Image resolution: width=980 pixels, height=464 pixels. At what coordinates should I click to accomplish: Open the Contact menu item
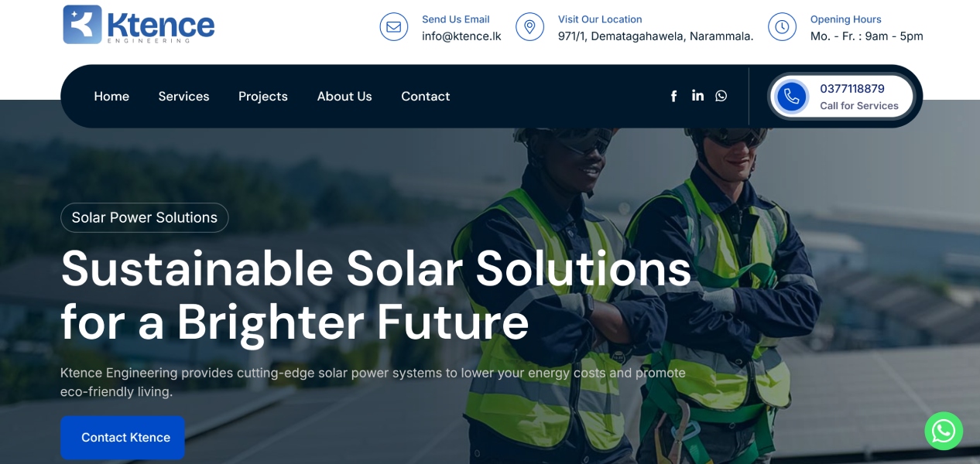tap(425, 97)
